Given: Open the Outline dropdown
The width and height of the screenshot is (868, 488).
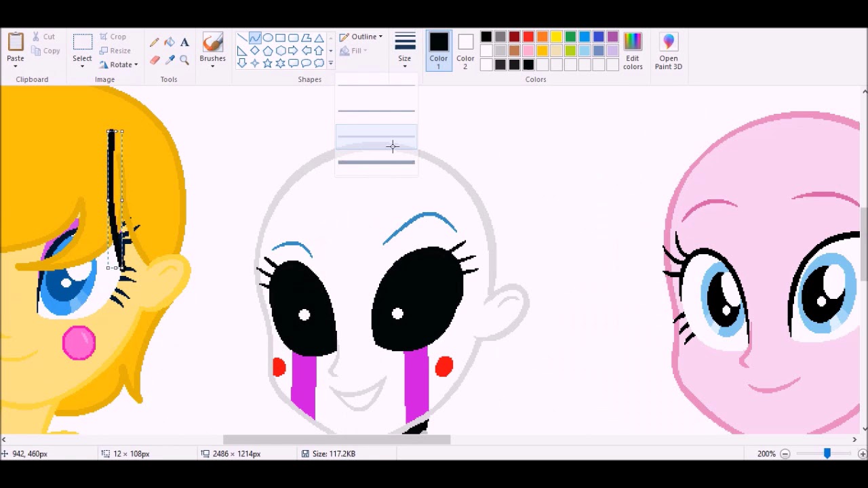Looking at the screenshot, I should point(361,37).
